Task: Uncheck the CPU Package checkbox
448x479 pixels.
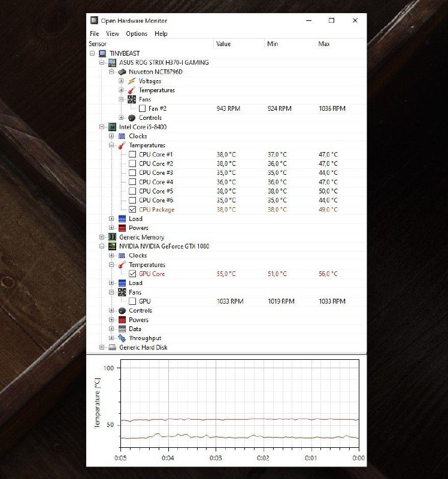Action: coord(132,210)
